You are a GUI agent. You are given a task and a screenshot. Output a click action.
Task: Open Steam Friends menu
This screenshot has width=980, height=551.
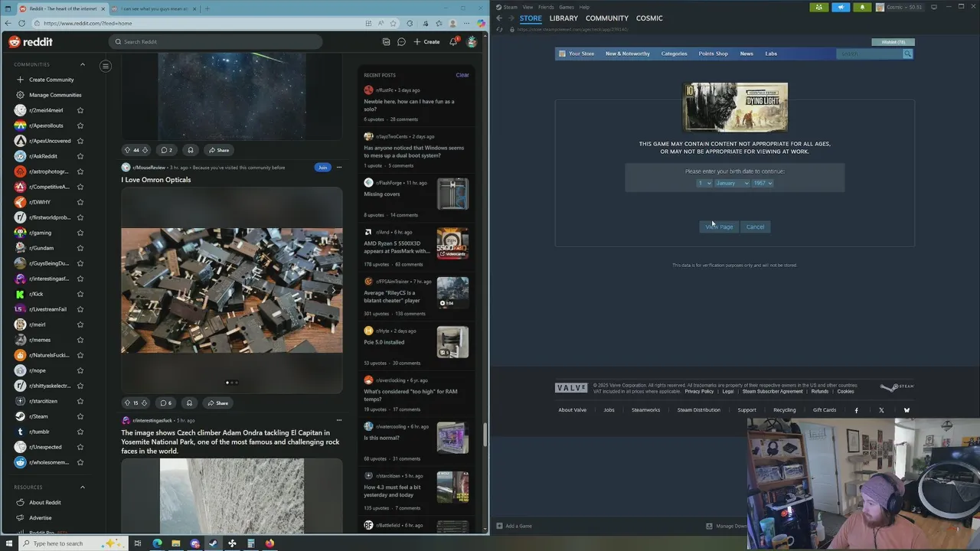pos(546,7)
